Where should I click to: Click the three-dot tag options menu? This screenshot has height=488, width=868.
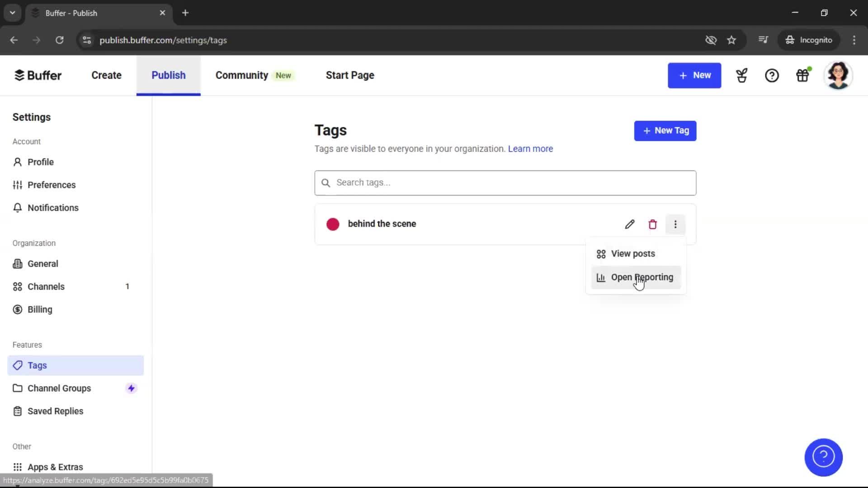coord(675,224)
